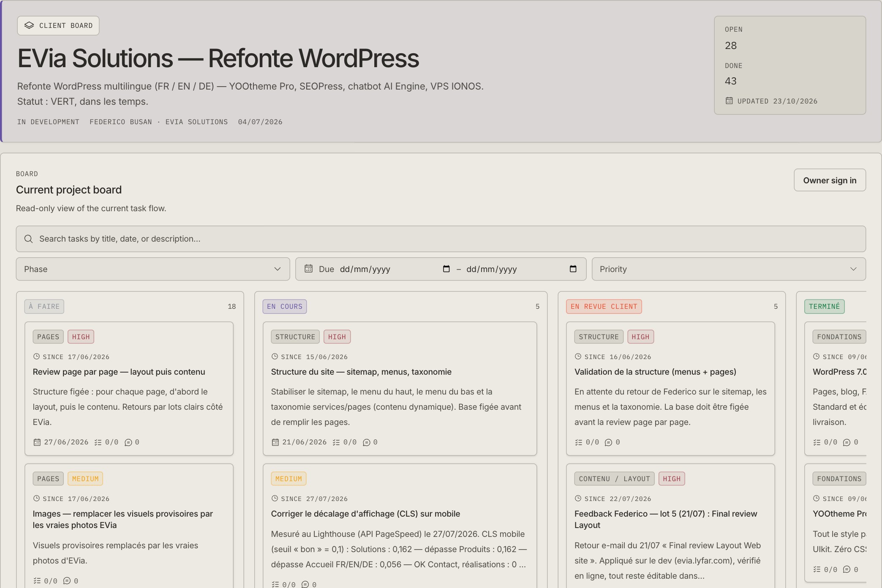Click the comment icon on the WordPress 7.0 card

(x=847, y=442)
